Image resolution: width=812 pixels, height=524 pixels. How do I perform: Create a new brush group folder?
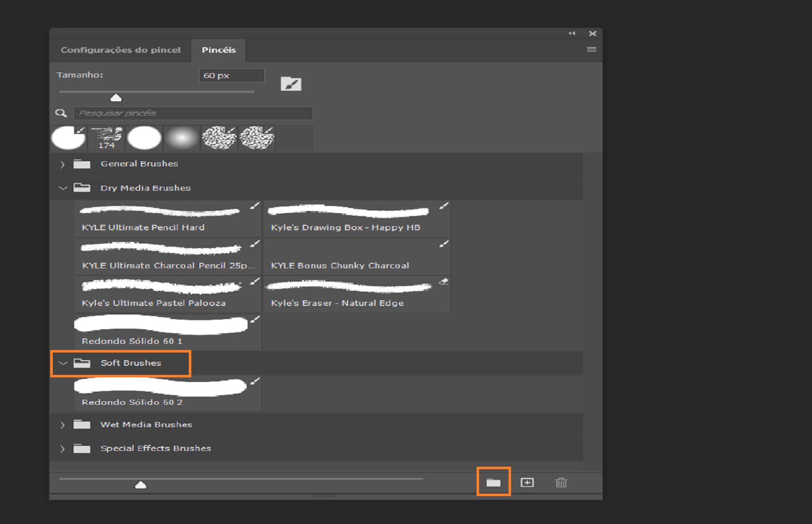click(x=493, y=482)
